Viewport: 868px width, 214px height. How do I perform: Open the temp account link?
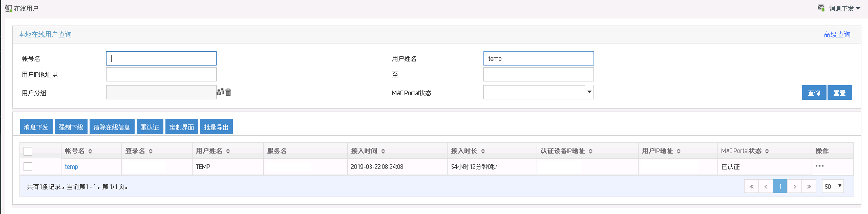[72, 167]
